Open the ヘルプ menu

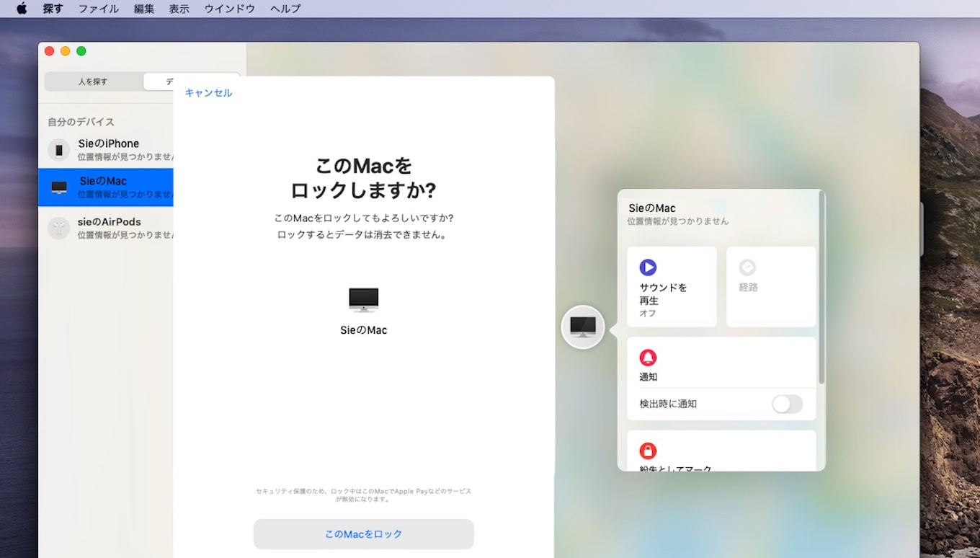(x=285, y=9)
